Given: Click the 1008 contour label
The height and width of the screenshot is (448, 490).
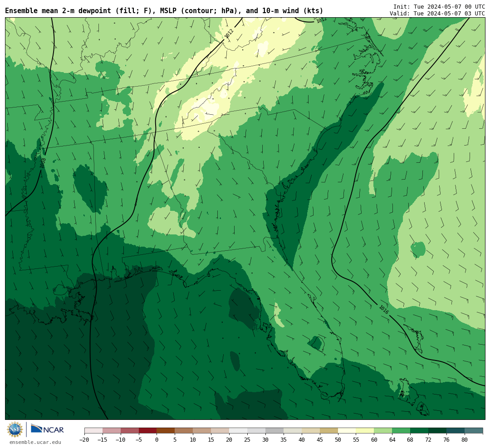Looking at the screenshot, I should pos(43,163).
